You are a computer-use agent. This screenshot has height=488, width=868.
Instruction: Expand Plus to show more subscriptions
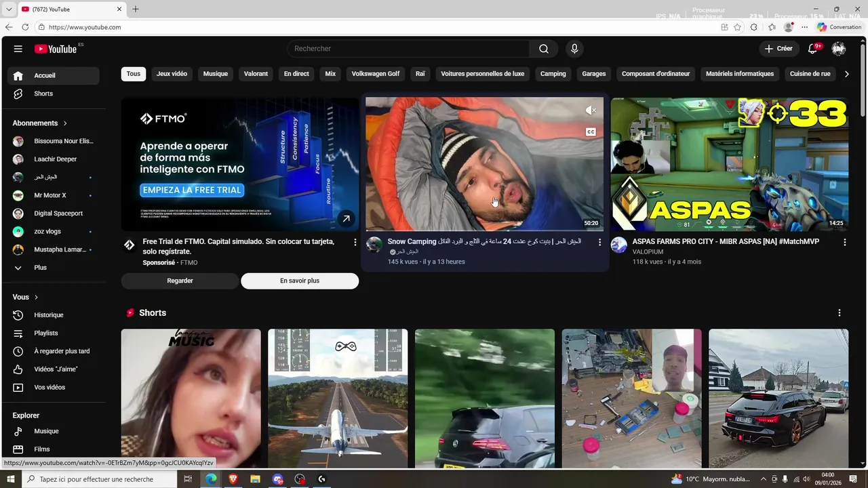(x=54, y=268)
